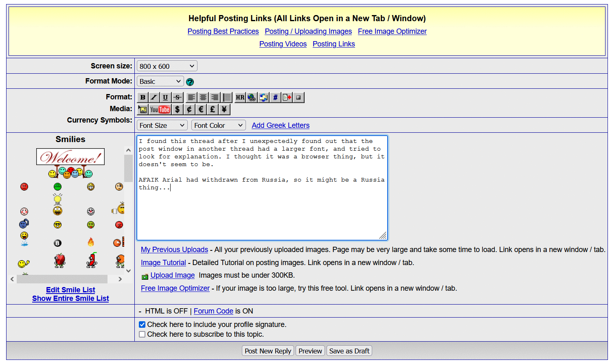Center align the text
612x364 pixels.
click(203, 97)
